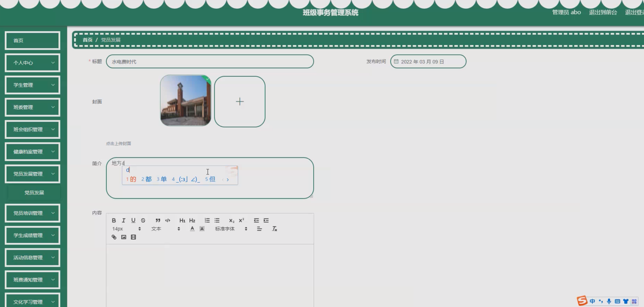
Task: Go to 首页 in the sidebar
Action: (32, 40)
